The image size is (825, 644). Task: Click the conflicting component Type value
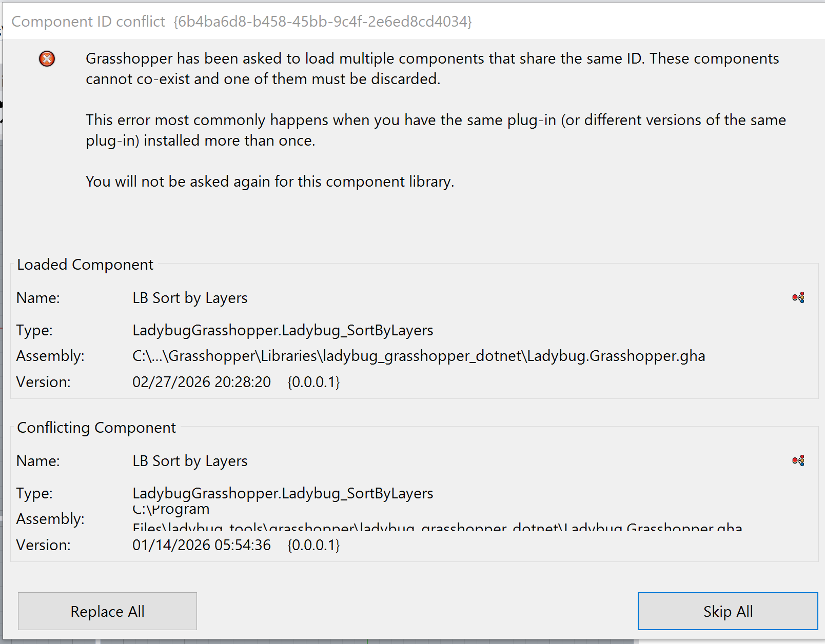283,493
